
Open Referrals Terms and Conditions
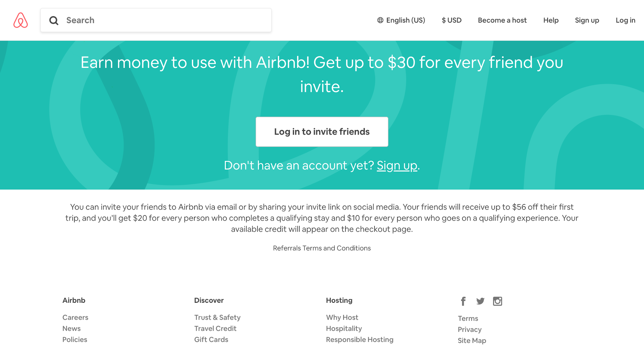tap(322, 248)
